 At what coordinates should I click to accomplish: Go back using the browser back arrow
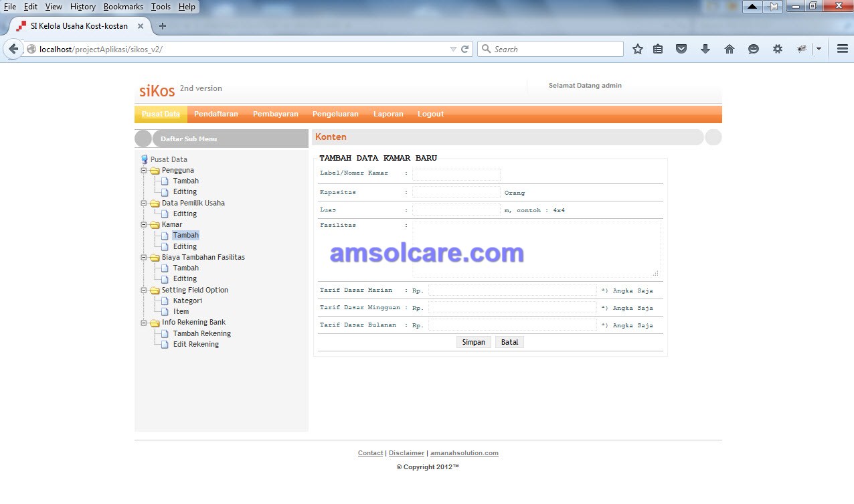13,49
